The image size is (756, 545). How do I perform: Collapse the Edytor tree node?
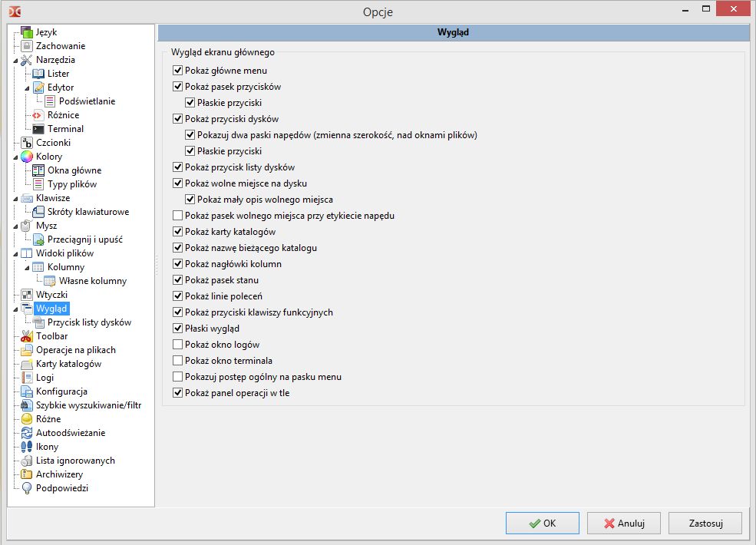point(27,88)
